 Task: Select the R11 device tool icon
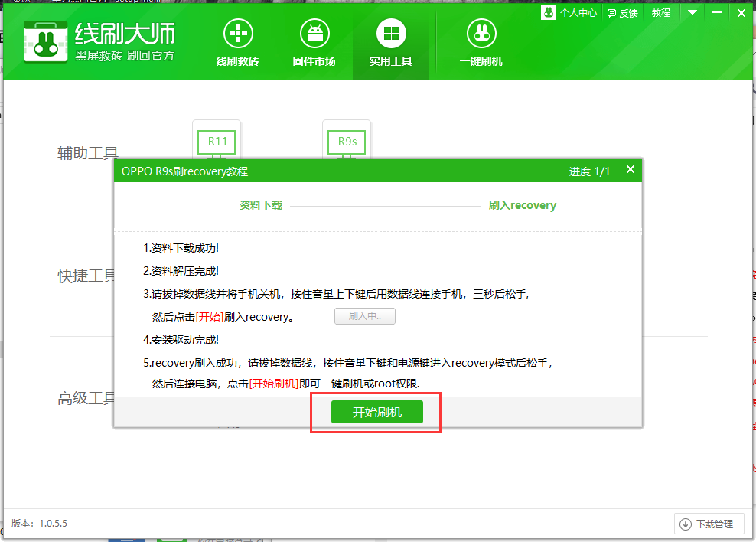pyautogui.click(x=217, y=142)
